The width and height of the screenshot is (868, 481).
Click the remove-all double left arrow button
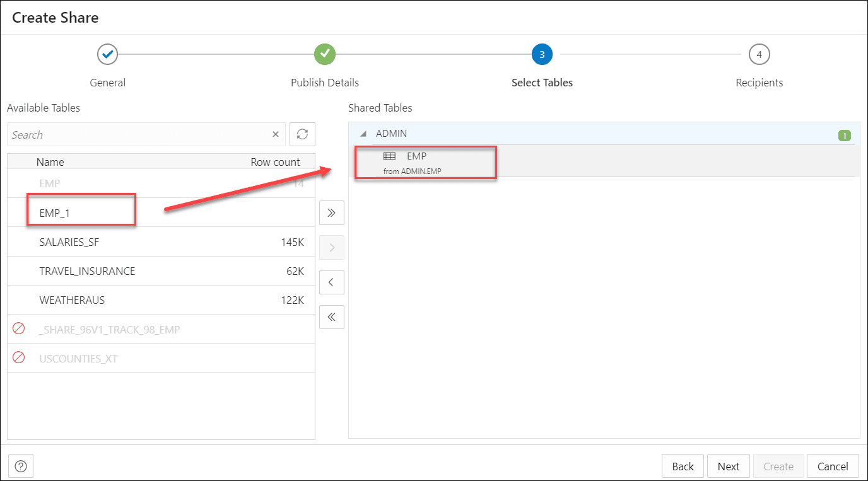[x=331, y=316]
